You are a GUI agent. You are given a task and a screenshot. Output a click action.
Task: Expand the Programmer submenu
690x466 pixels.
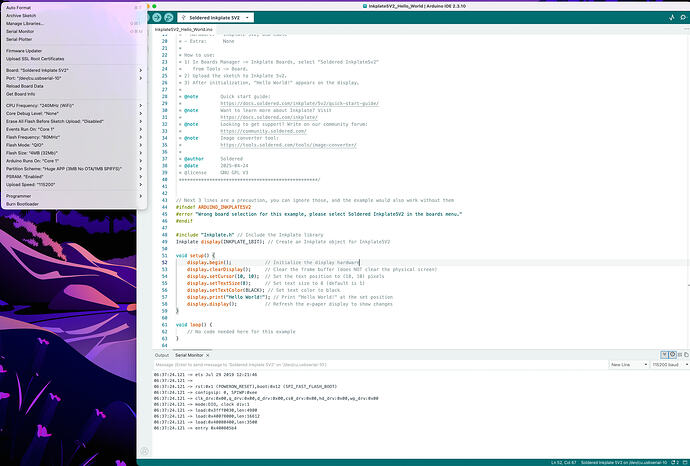[74, 196]
